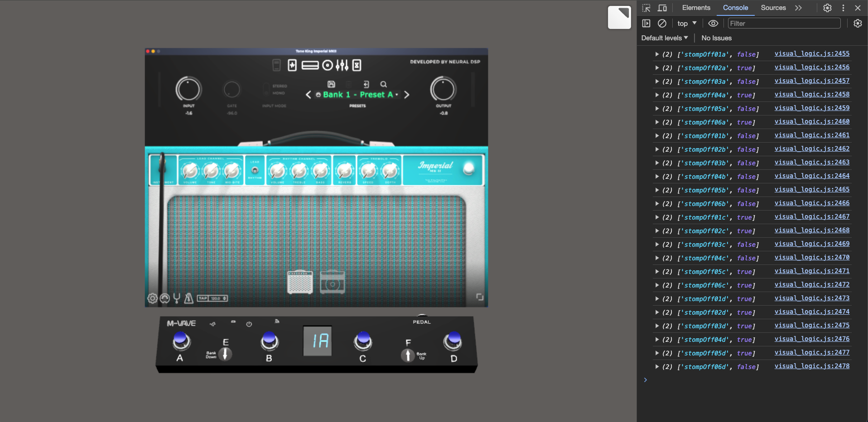Open the amp head section icon
868x422 pixels.
310,65
